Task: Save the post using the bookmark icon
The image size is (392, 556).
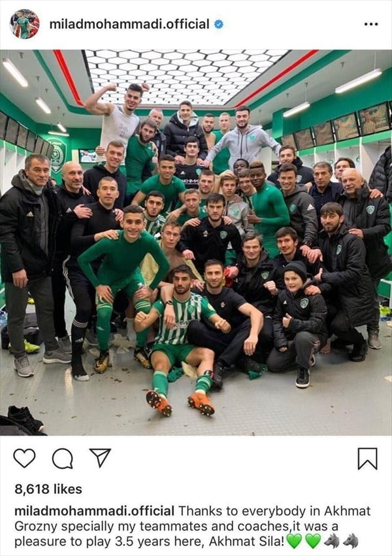Action: (x=368, y=459)
